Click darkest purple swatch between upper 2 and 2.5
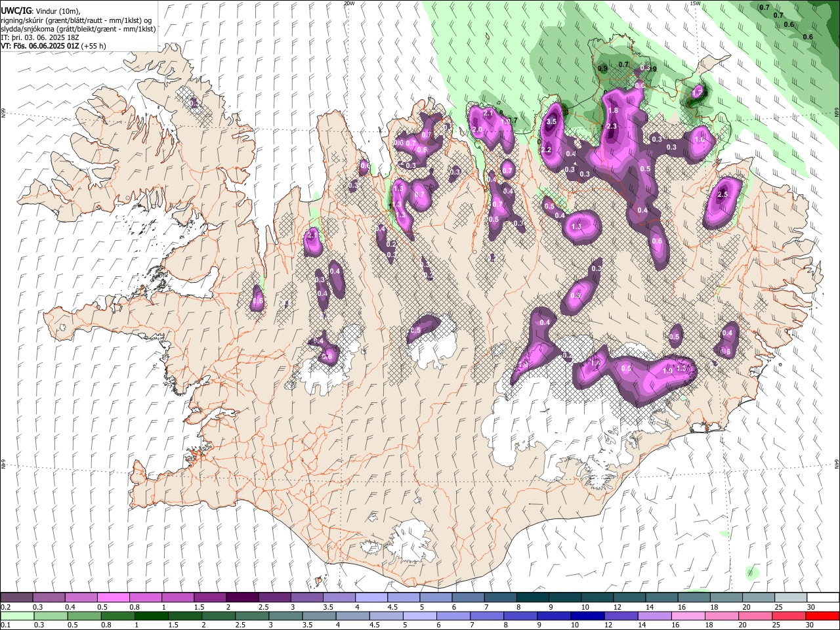 pos(241,598)
